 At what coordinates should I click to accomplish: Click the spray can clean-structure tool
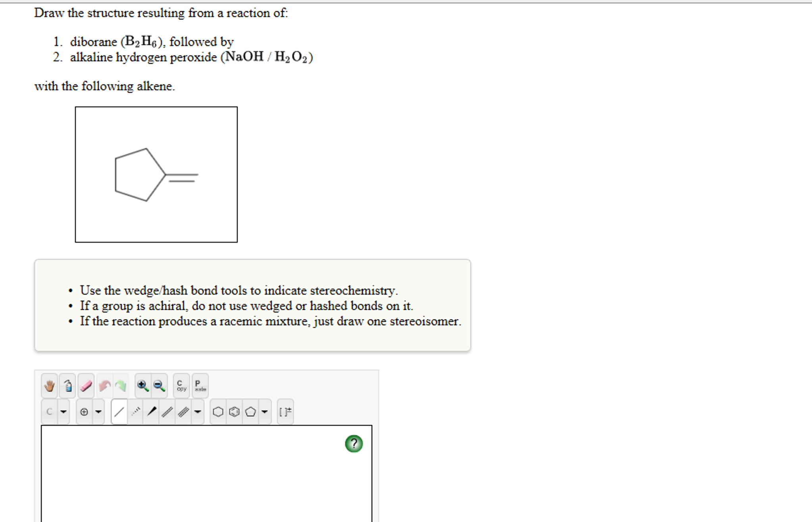68,386
